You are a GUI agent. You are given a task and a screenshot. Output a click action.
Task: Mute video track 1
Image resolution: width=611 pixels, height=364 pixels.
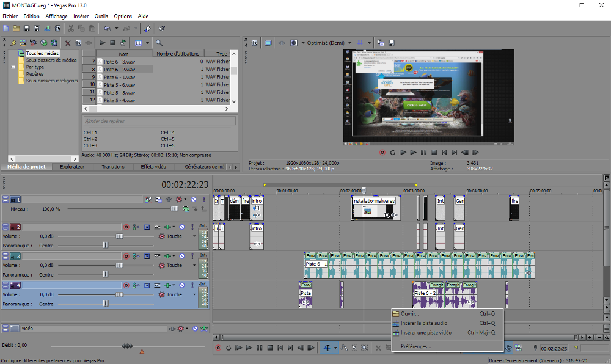click(x=194, y=199)
